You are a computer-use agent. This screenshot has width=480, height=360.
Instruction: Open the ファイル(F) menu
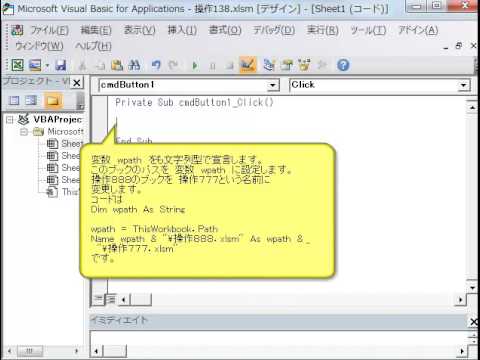coord(49,30)
